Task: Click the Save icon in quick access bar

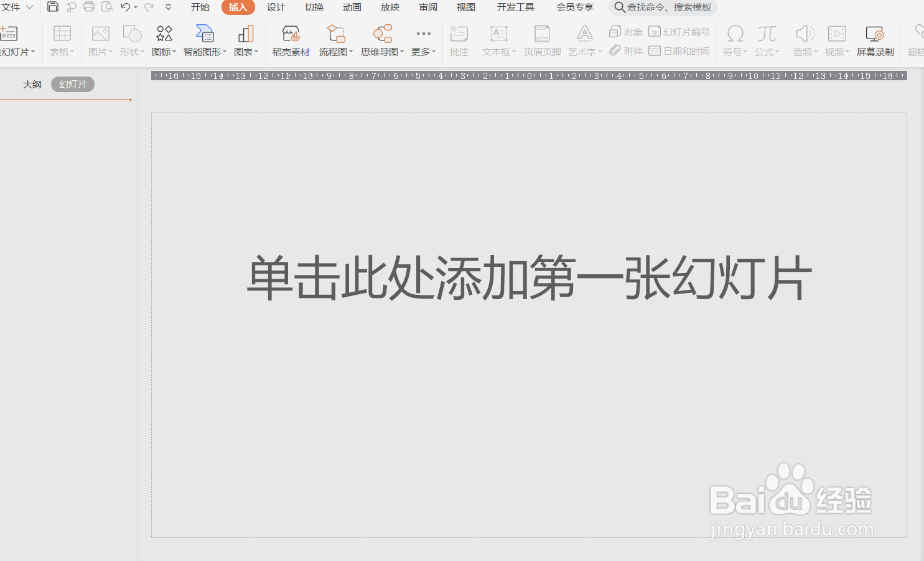Action: coord(53,7)
